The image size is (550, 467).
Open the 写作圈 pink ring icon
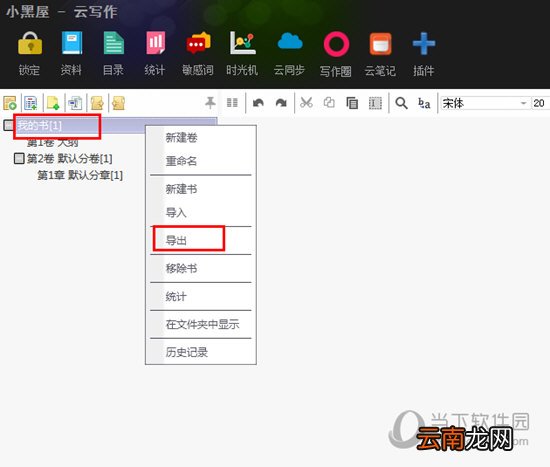pyautogui.click(x=336, y=44)
